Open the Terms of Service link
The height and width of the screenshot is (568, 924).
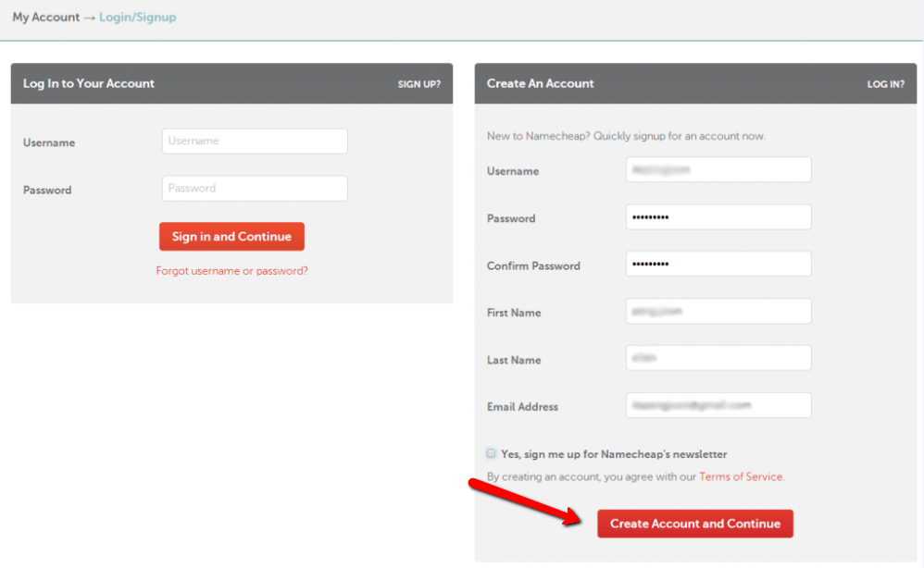pos(741,477)
